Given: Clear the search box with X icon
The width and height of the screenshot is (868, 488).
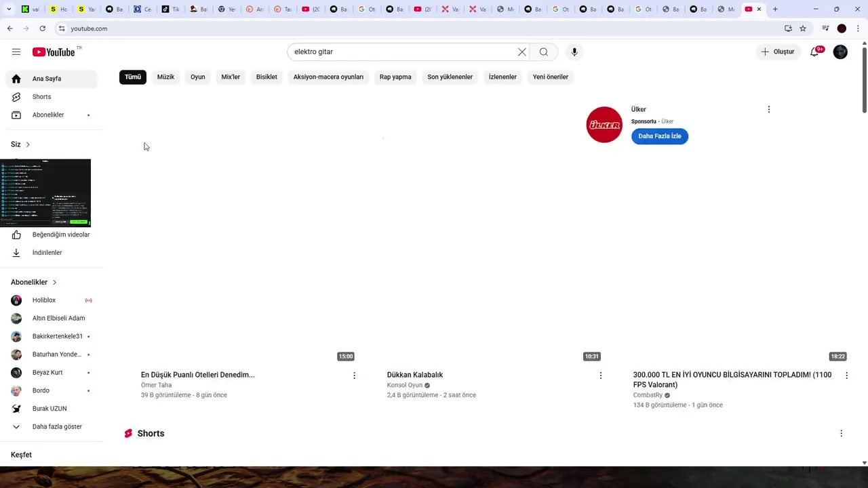Looking at the screenshot, I should pyautogui.click(x=522, y=52).
